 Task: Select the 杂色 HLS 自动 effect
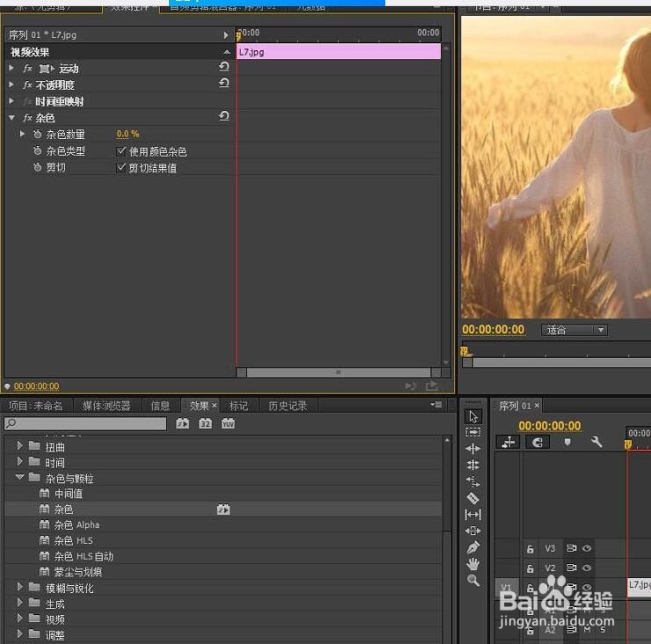[84, 556]
